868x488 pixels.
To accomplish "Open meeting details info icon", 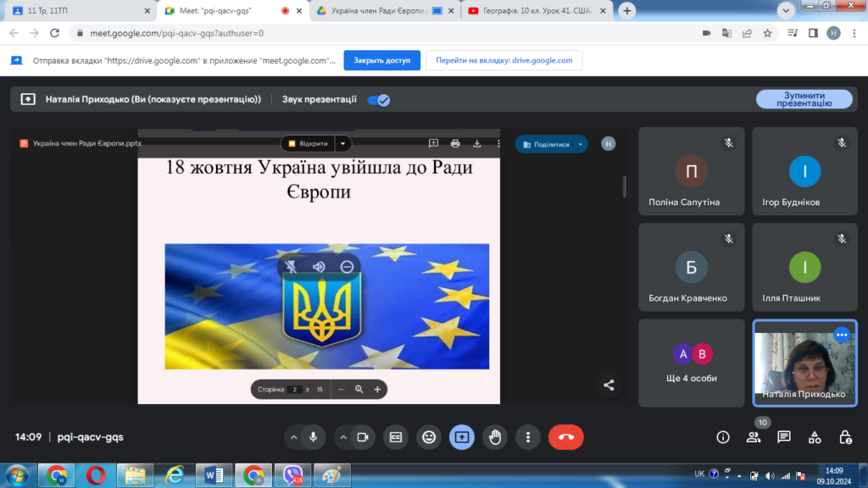I will tap(722, 437).
